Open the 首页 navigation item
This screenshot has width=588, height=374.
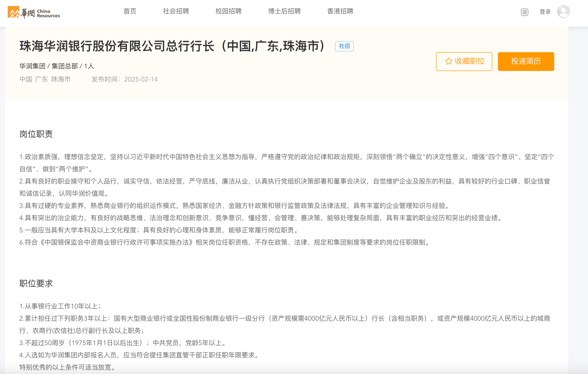coord(130,11)
